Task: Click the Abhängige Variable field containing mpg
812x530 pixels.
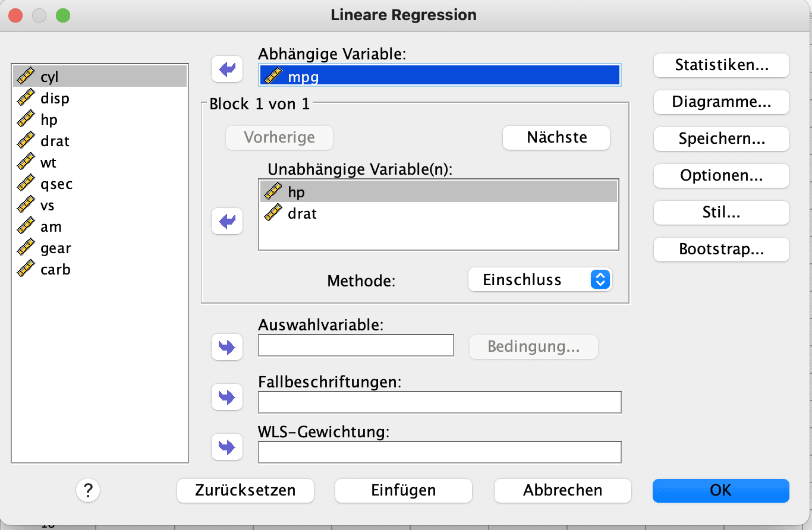Action: tap(439, 75)
